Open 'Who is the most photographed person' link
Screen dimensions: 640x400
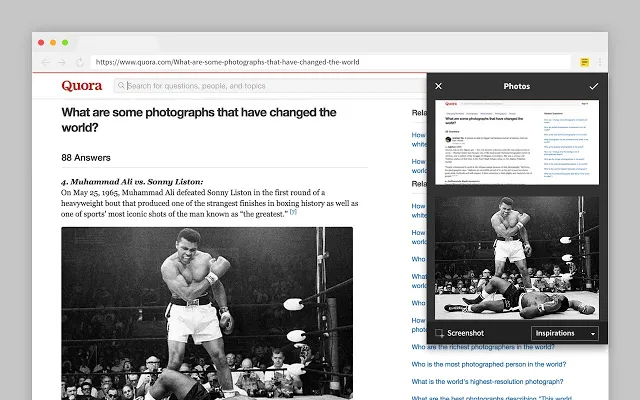[489, 364]
